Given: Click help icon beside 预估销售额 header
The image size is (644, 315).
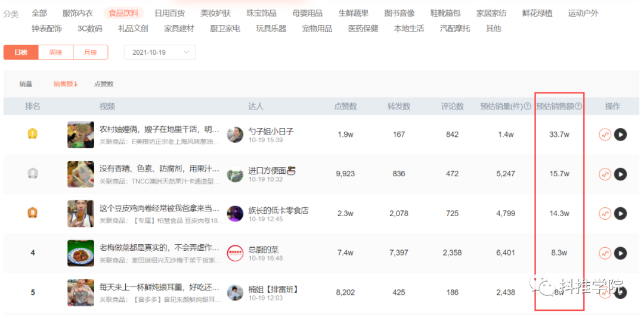Looking at the screenshot, I should [x=578, y=107].
